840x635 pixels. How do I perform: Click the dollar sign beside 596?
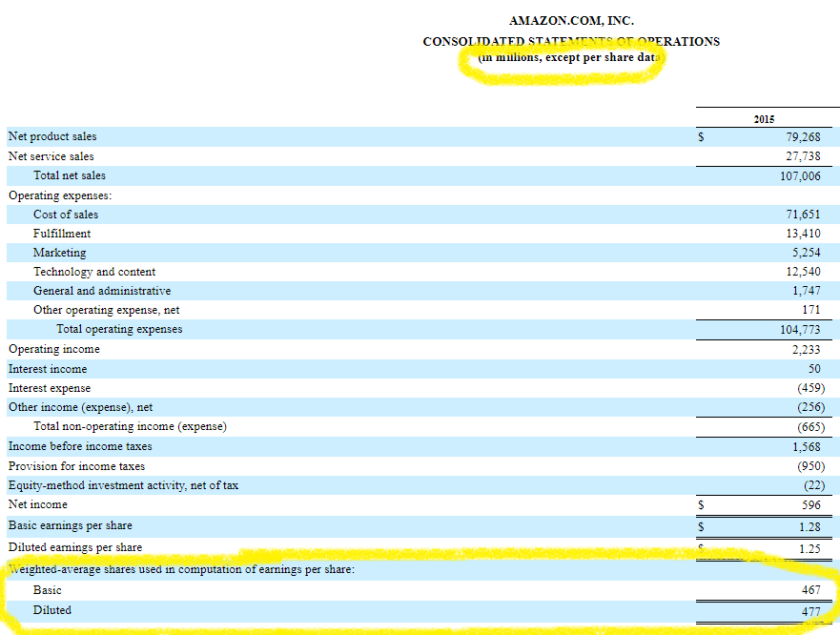coord(701,504)
